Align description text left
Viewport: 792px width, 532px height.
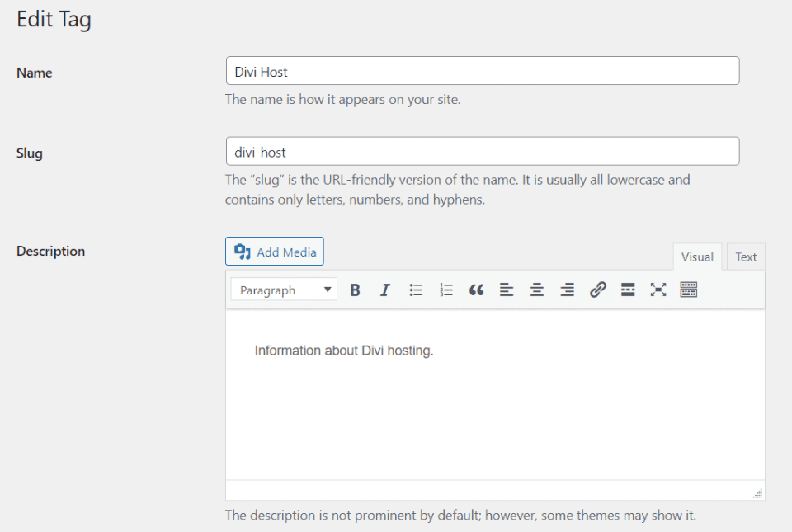point(507,290)
